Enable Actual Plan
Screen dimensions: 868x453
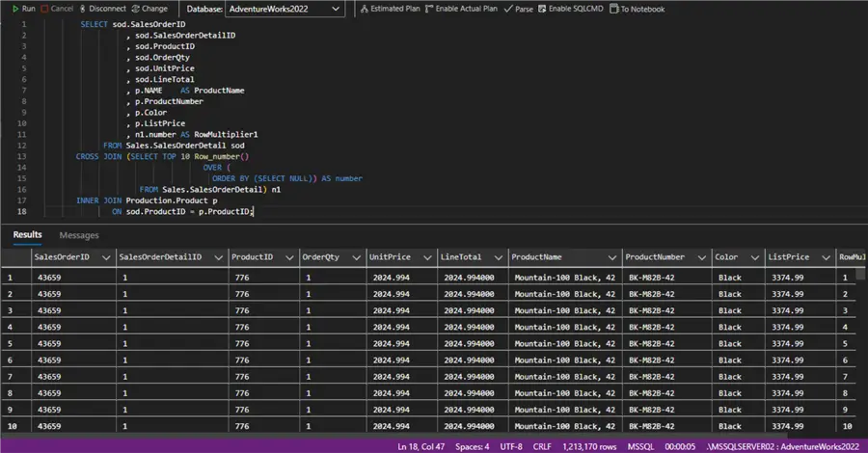(462, 9)
